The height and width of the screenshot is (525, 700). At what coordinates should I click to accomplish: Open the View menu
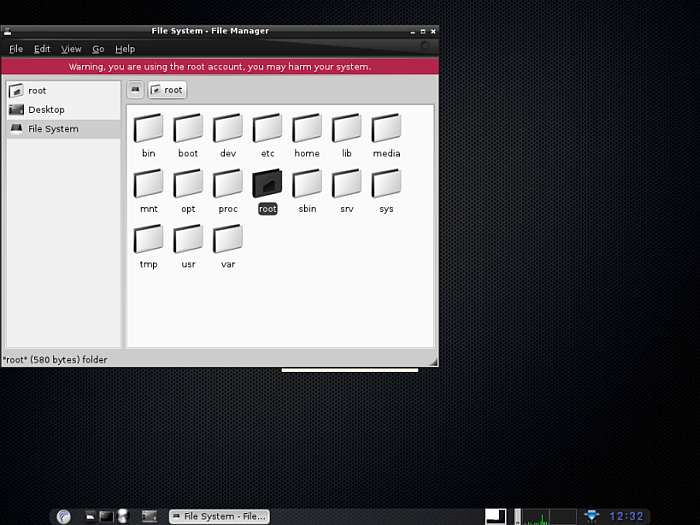(x=71, y=49)
